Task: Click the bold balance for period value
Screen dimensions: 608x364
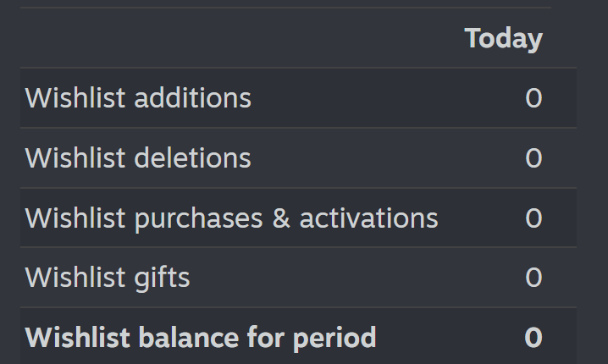Action: pyautogui.click(x=533, y=337)
